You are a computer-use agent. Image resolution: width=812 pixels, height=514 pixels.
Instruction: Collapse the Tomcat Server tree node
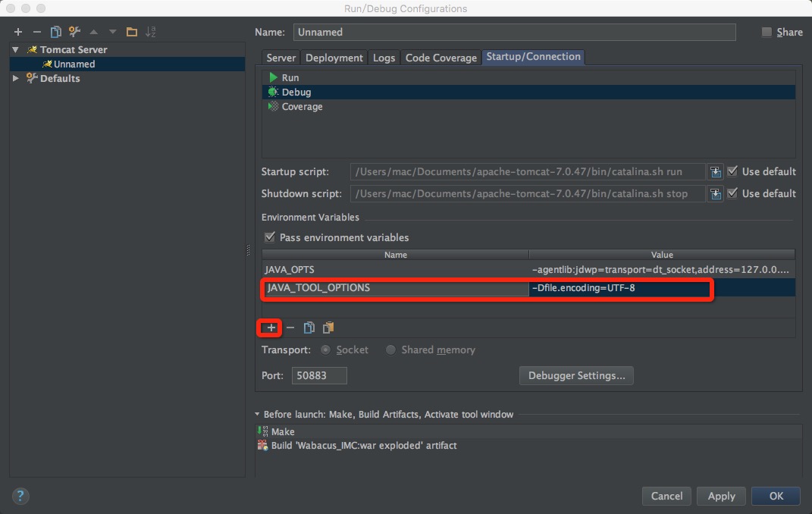16,49
